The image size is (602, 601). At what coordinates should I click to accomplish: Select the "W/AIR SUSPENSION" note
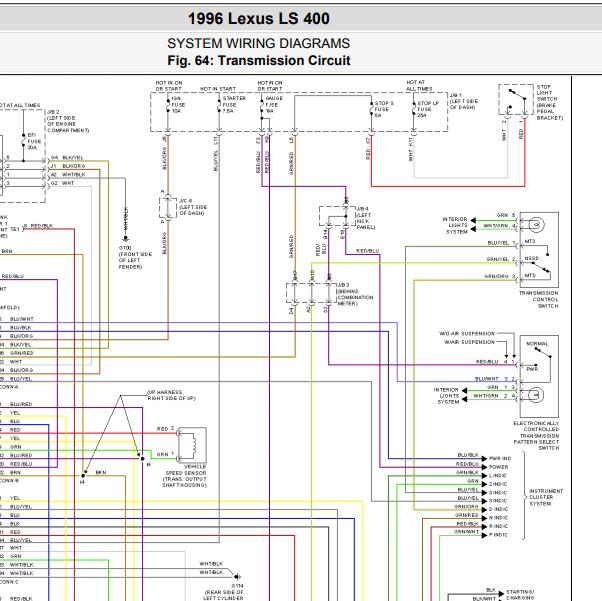(x=469, y=342)
